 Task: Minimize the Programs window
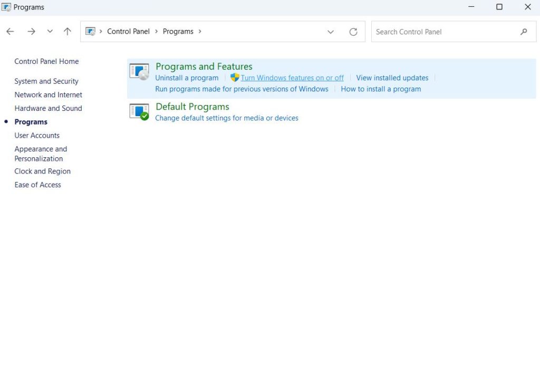[471, 7]
